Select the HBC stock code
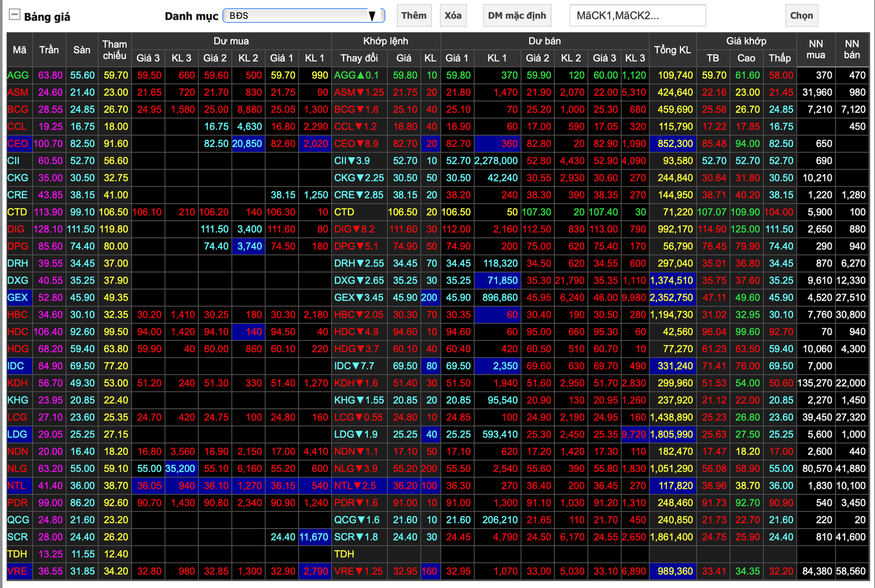Screen dimensions: 875x588 point(18,314)
